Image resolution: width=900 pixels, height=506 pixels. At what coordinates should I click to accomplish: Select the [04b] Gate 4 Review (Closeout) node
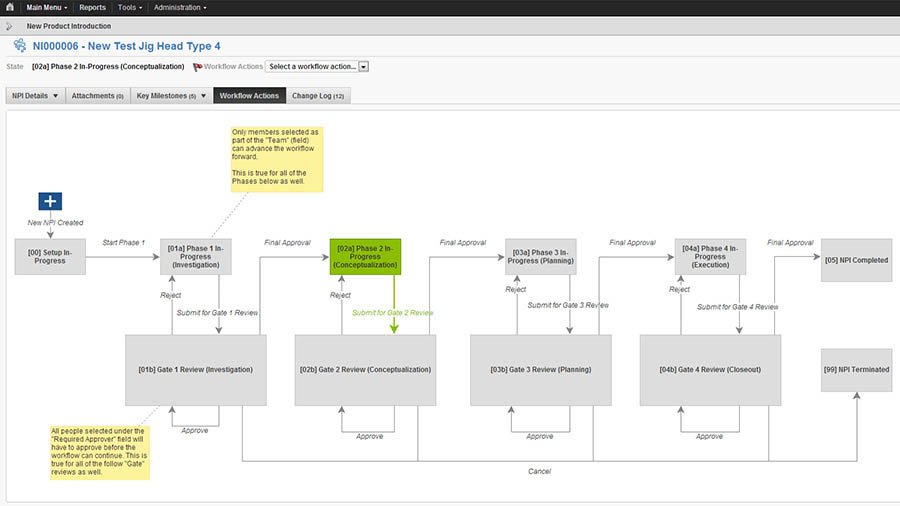pyautogui.click(x=710, y=370)
